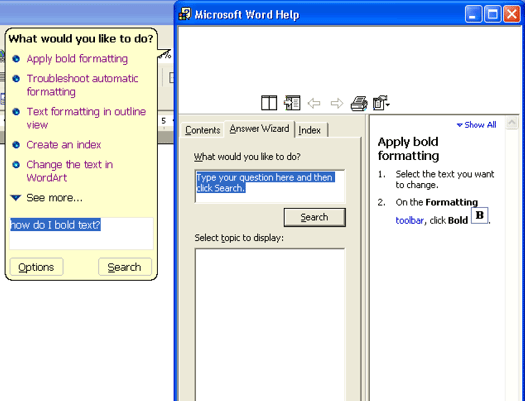The width and height of the screenshot is (525, 401).
Task: Click the Apply bold formatting topic heading
Action: 408,149
